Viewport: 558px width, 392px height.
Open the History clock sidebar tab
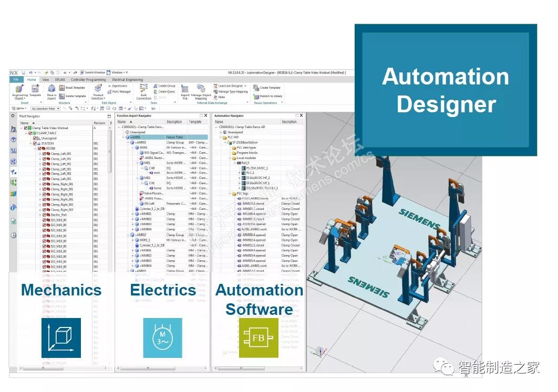(x=14, y=235)
